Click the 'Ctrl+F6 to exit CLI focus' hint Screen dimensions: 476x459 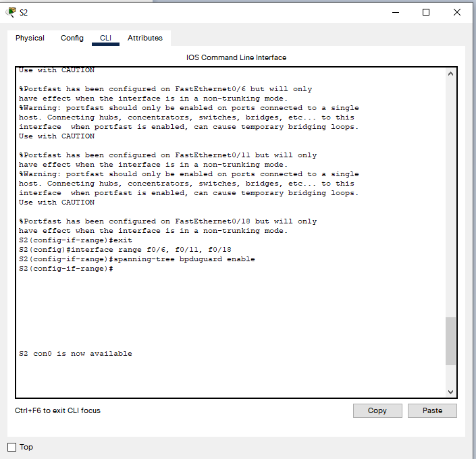pyautogui.click(x=57, y=410)
